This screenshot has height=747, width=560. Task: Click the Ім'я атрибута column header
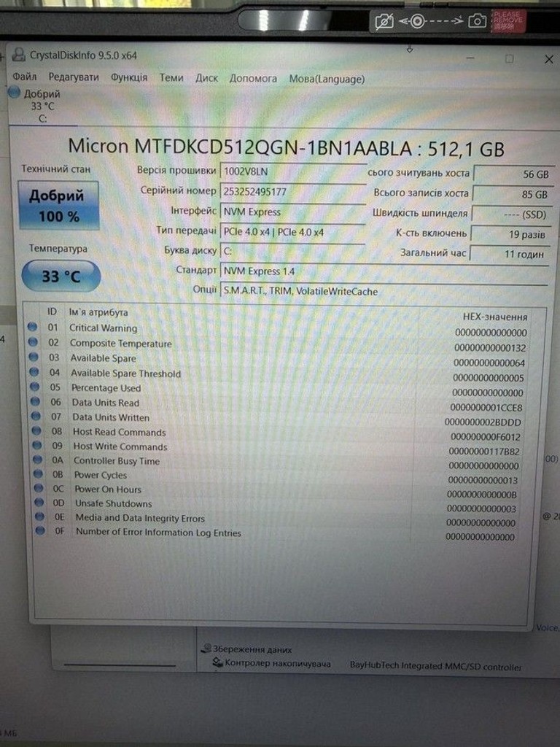tap(98, 312)
